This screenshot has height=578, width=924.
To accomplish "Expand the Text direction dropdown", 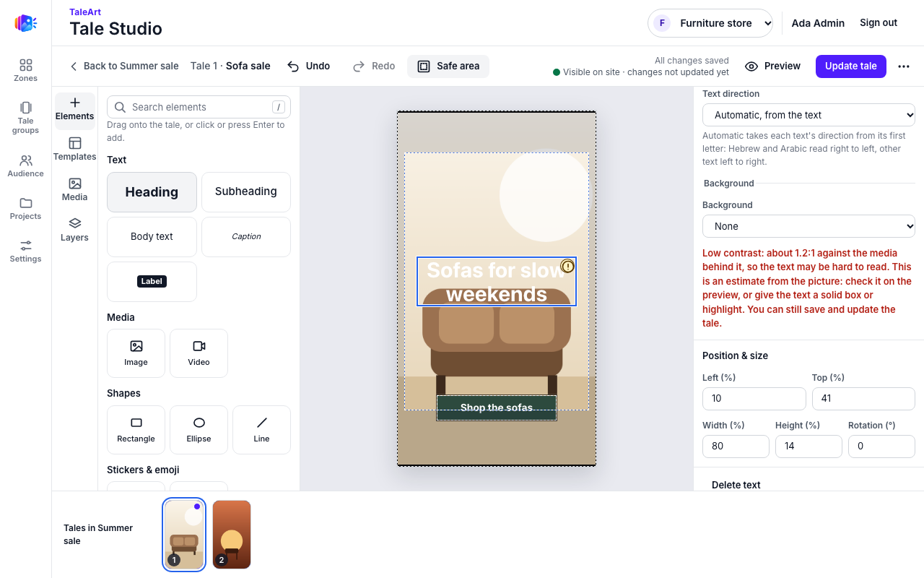I will [x=808, y=115].
